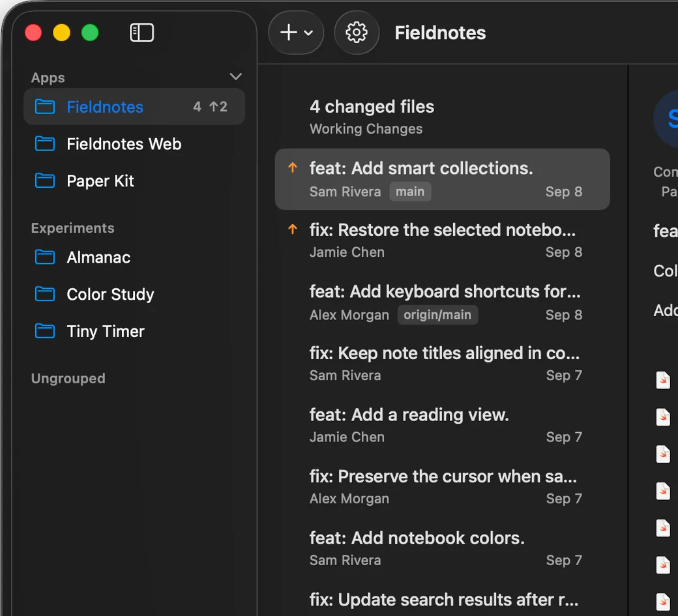Click the sixth Swift file icon in detail pane
The image size is (678, 616).
663,565
